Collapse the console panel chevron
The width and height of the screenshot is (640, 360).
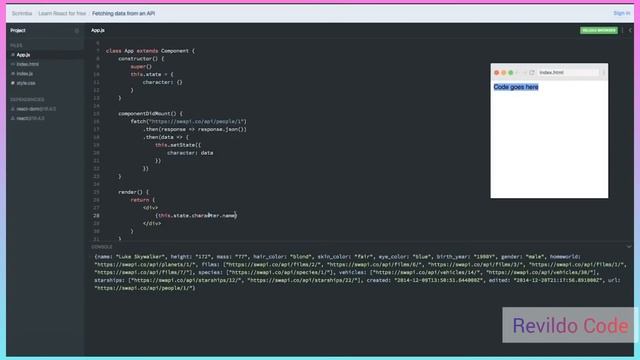click(x=629, y=247)
